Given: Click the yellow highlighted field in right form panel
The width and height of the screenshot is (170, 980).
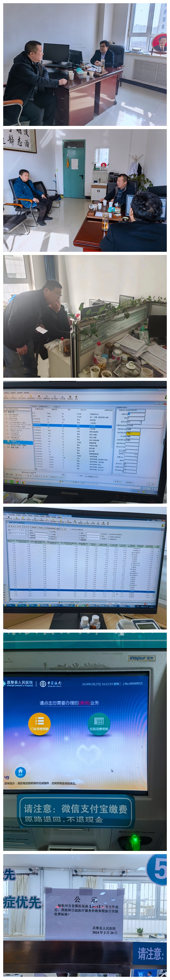Looking at the screenshot, I should (x=134, y=433).
